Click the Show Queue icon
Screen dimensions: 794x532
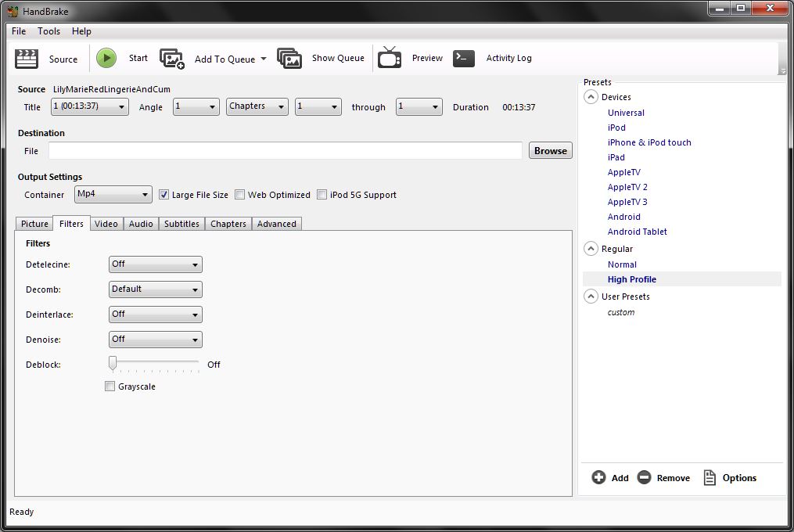click(289, 58)
